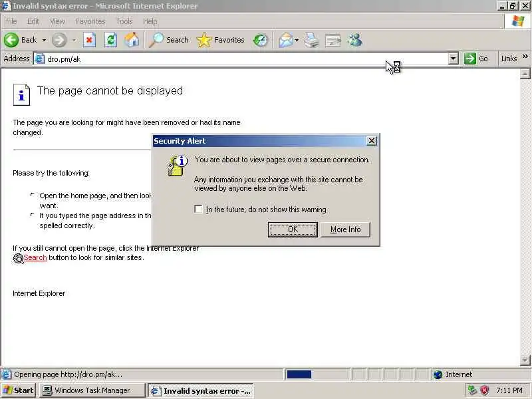Click the info page icon beside heading
Viewport: 532px width, 399px height.
click(21, 94)
